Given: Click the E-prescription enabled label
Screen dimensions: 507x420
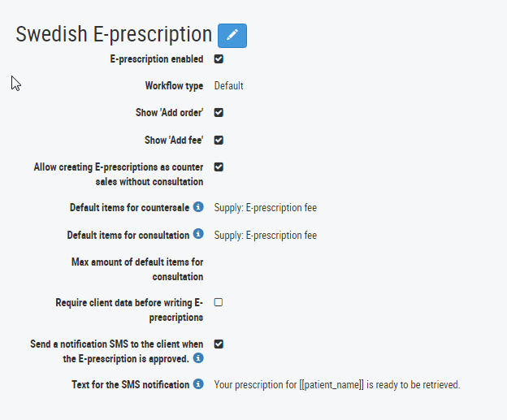Looking at the screenshot, I should pyautogui.click(x=157, y=59).
